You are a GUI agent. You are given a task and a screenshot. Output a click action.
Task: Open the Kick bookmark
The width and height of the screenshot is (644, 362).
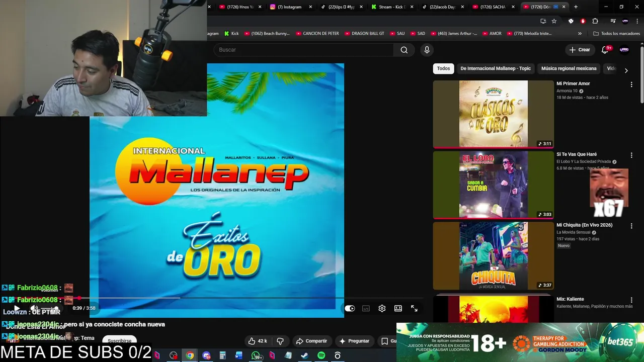pos(231,34)
